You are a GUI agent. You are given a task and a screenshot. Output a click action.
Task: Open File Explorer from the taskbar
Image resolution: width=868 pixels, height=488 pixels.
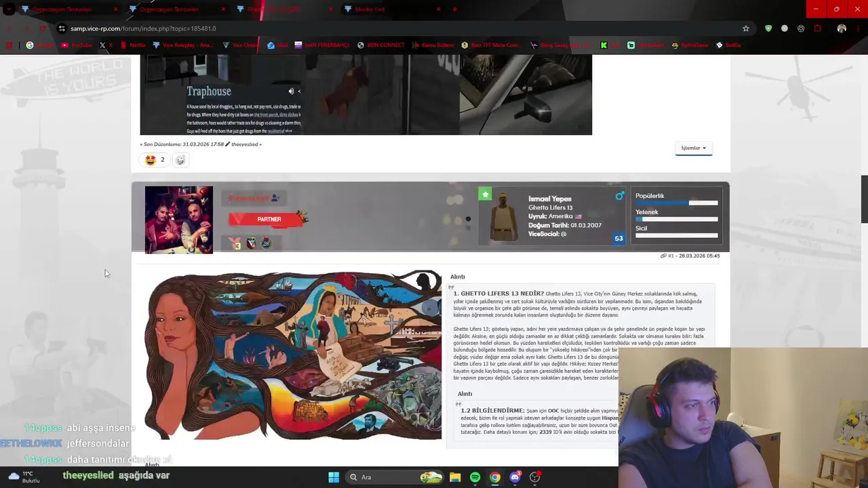click(x=455, y=477)
